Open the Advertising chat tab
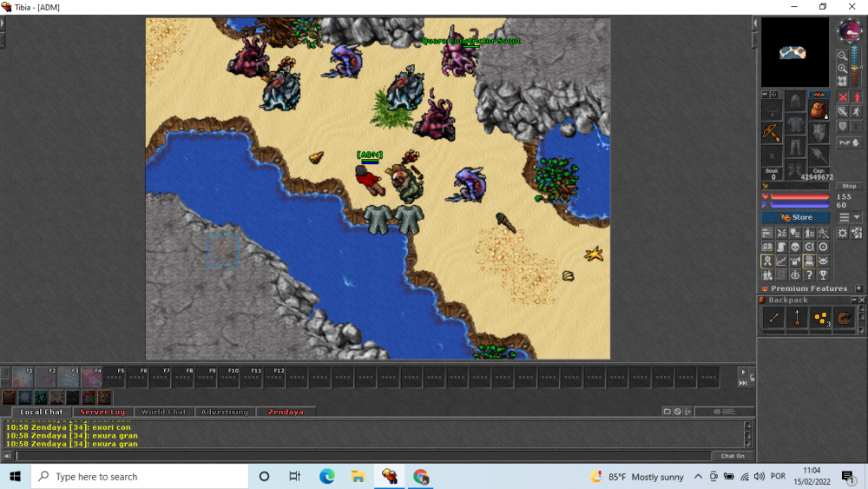 click(x=225, y=412)
